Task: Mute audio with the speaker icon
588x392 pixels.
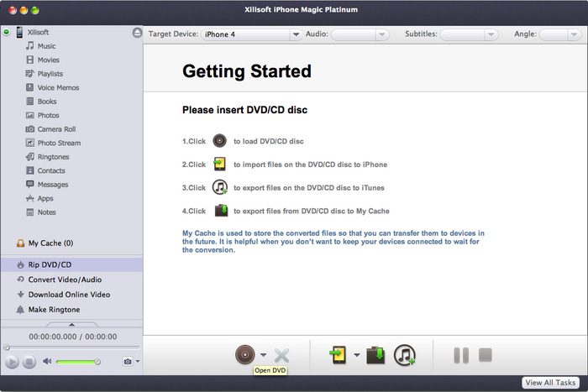Action: (47, 362)
